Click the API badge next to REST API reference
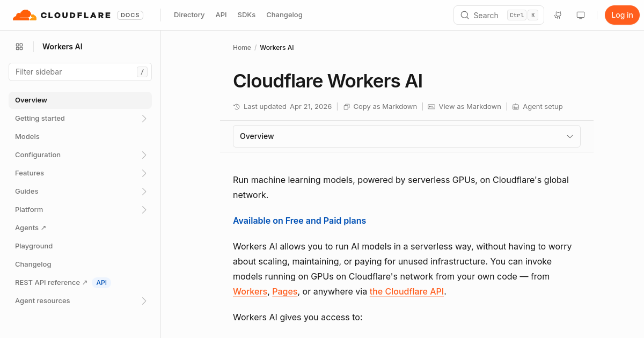This screenshot has height=338, width=644. (x=101, y=283)
